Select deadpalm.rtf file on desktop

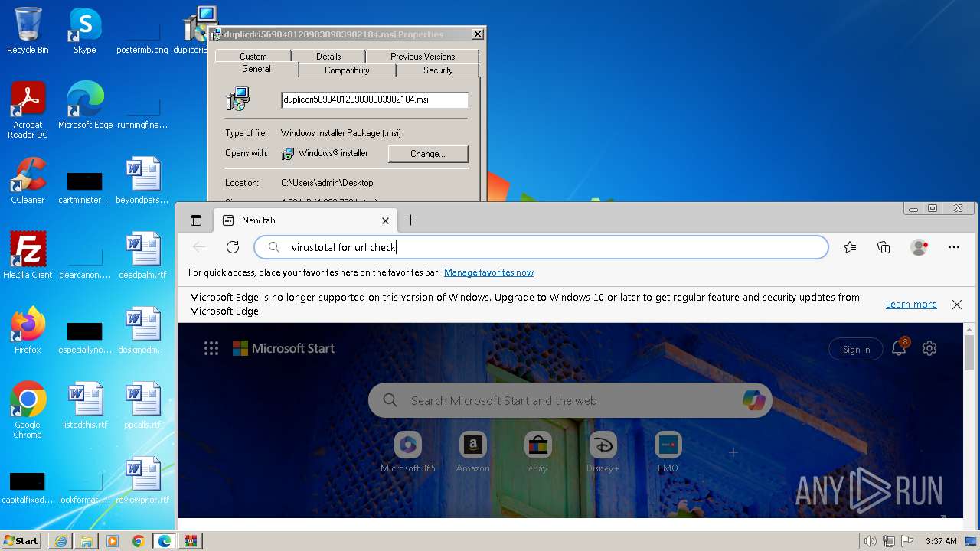tap(142, 256)
